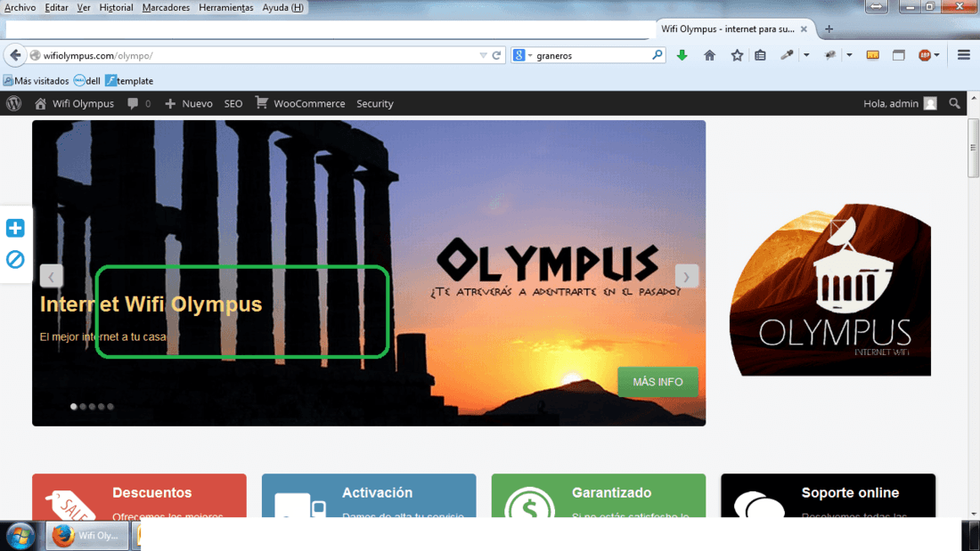The height and width of the screenshot is (551, 980).
Task: Select the first slider pagination dot
Action: [x=74, y=407]
